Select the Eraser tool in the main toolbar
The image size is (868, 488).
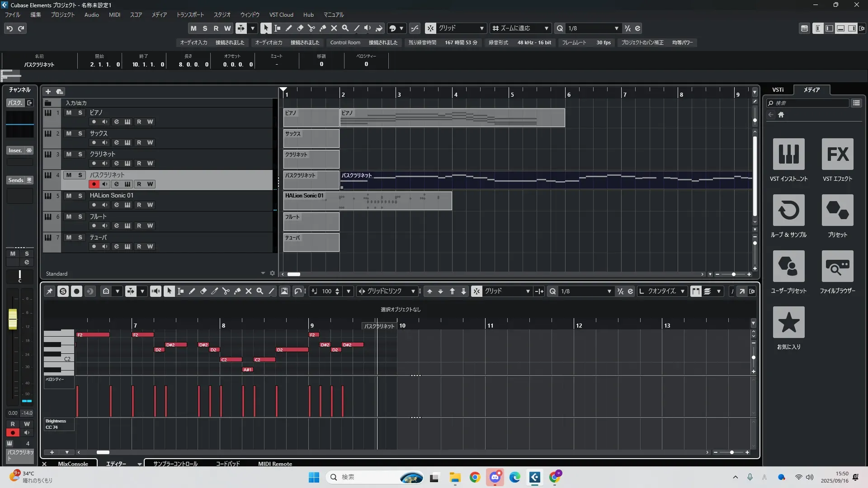point(300,28)
